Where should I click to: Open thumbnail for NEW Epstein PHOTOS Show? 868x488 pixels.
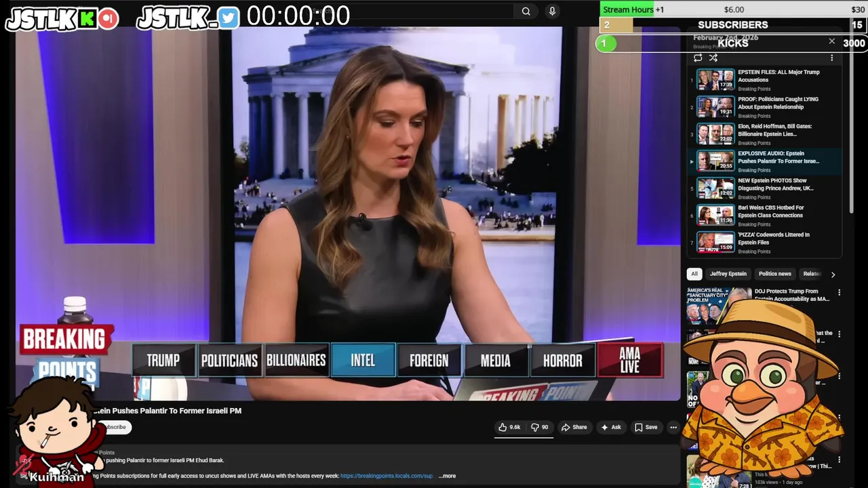click(x=715, y=188)
